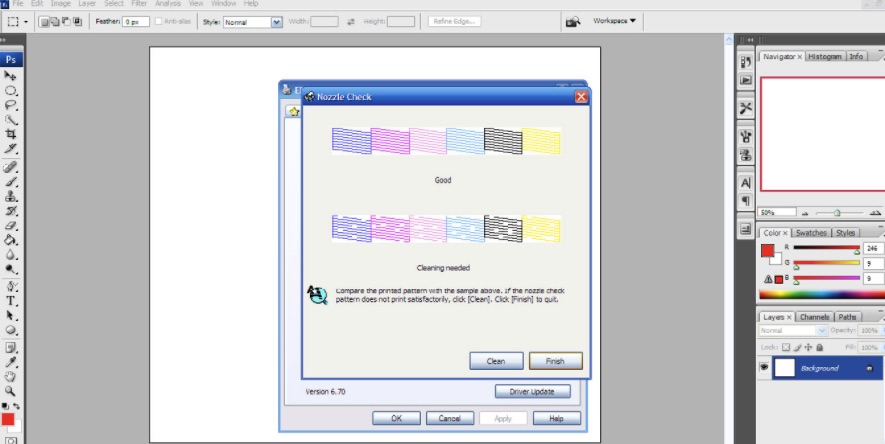
Task: Choose Intersect with selection mode button
Action: [77, 21]
